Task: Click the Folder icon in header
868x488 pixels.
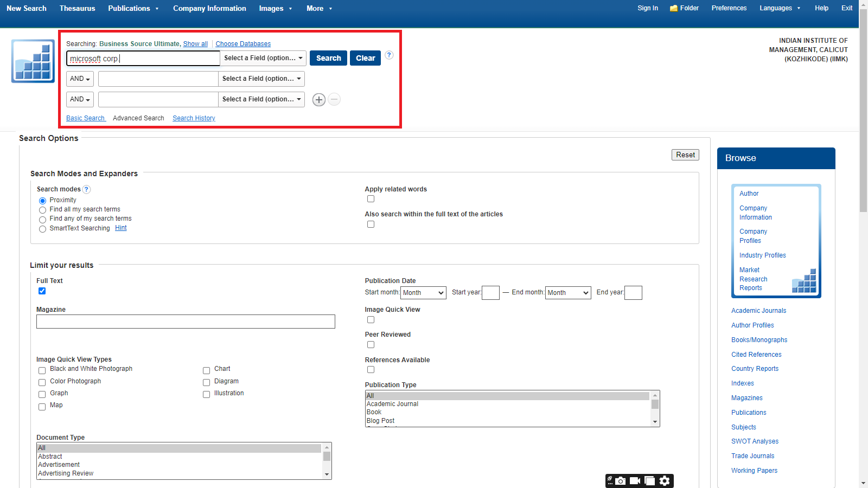Action: pos(674,8)
